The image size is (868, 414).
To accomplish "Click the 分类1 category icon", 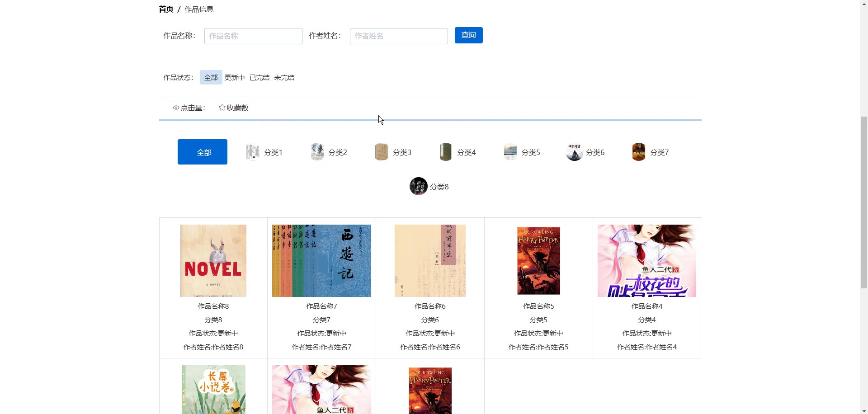I will pyautogui.click(x=252, y=152).
